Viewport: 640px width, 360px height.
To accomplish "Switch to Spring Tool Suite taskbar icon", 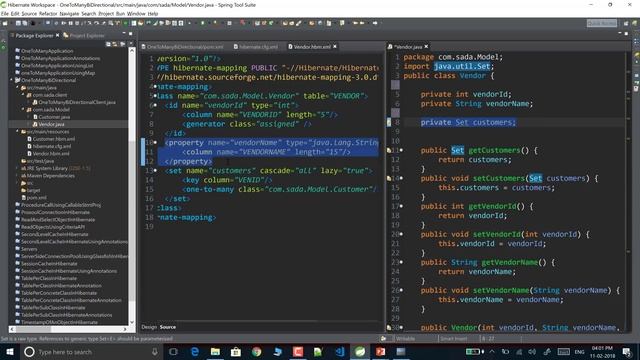I will click(x=360, y=351).
